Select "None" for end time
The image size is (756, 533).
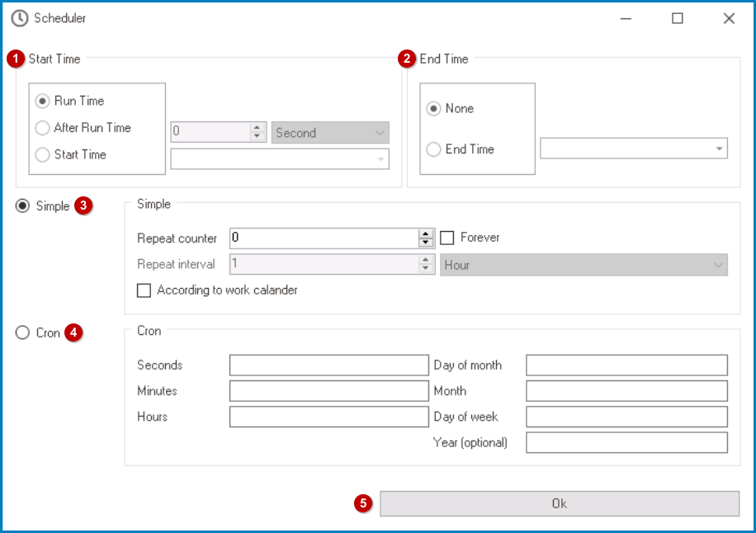coord(433,108)
